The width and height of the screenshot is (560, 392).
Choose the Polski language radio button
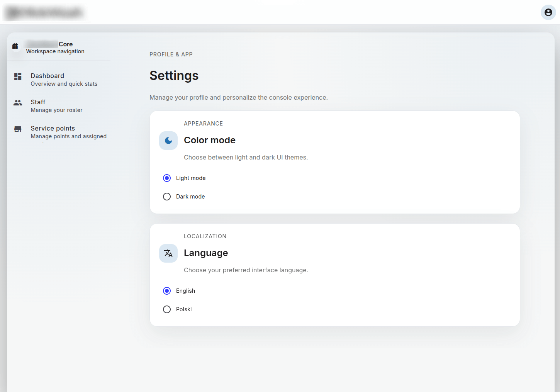[167, 309]
